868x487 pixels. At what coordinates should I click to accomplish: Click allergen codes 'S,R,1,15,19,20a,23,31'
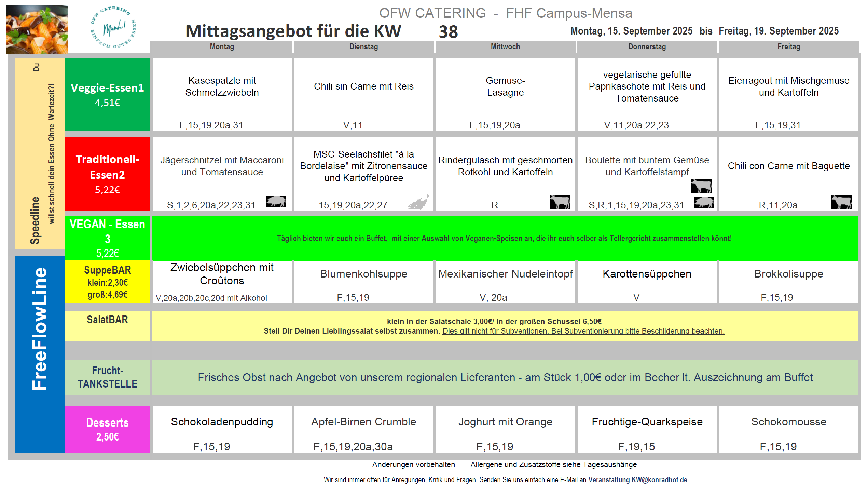tap(636, 205)
